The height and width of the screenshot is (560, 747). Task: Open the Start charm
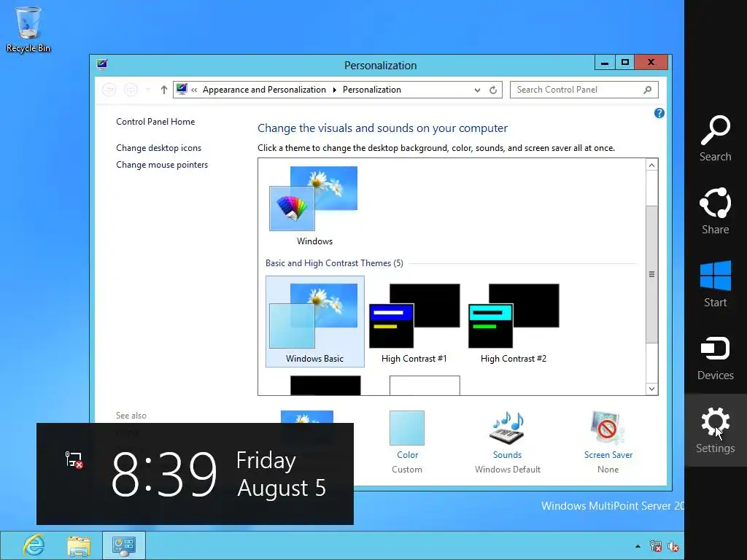pyautogui.click(x=715, y=284)
